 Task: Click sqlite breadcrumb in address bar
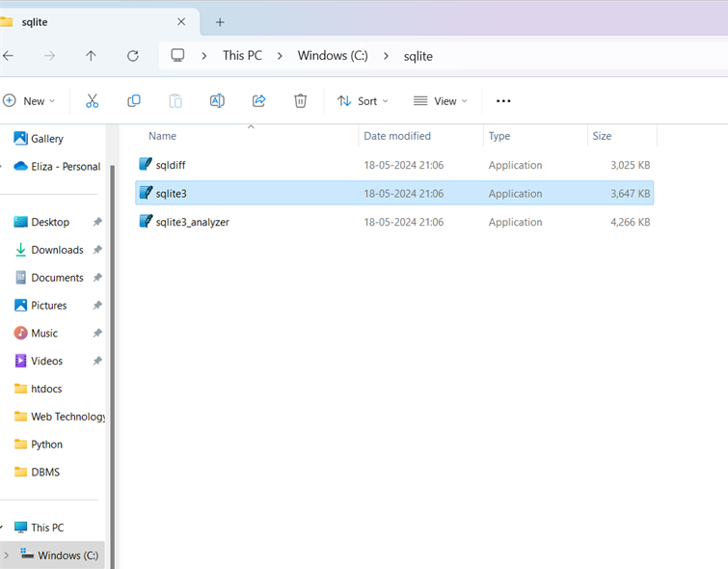pos(418,56)
